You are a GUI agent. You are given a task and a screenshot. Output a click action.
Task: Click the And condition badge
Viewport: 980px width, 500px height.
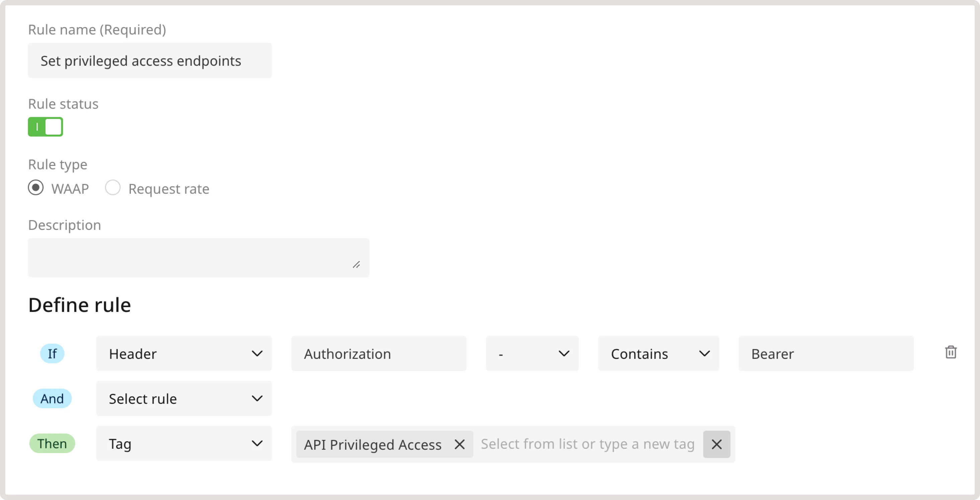52,398
